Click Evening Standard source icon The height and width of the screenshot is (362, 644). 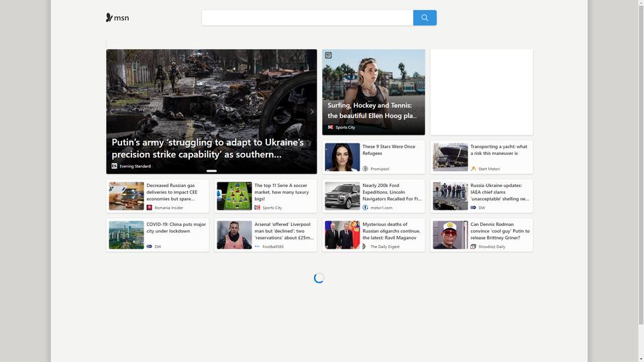point(114,166)
